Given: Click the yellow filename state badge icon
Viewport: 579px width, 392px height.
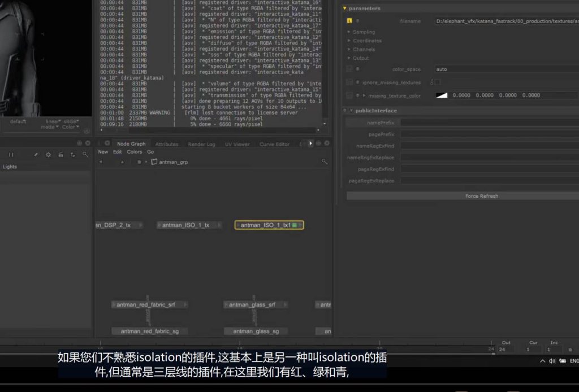Looking at the screenshot, I should 349,21.
